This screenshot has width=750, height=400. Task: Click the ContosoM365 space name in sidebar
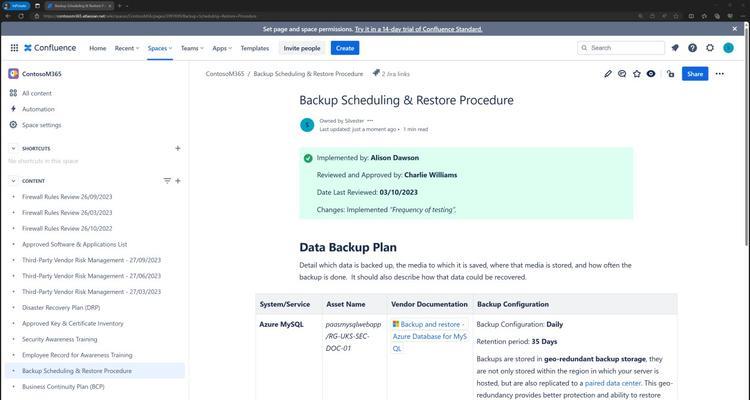tap(42, 74)
